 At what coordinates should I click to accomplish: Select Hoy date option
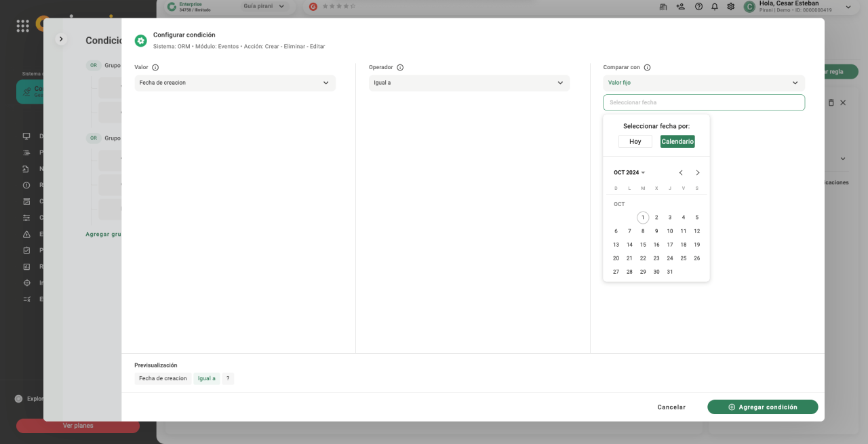635,142
